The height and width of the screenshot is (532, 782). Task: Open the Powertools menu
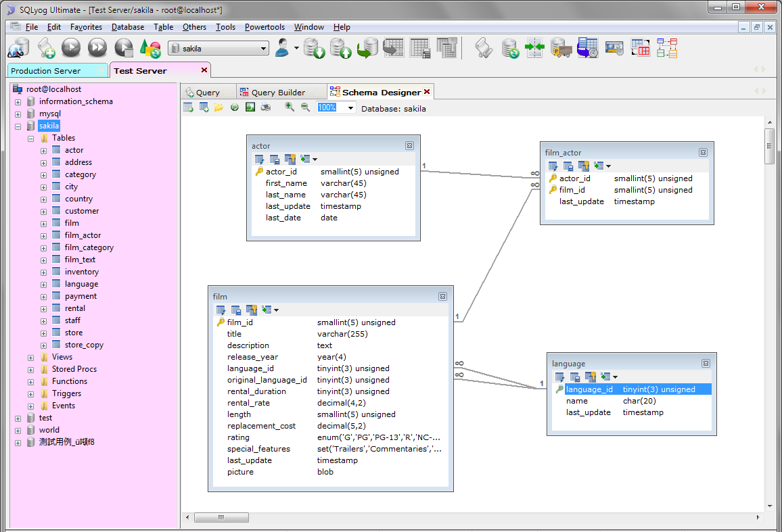[264, 27]
